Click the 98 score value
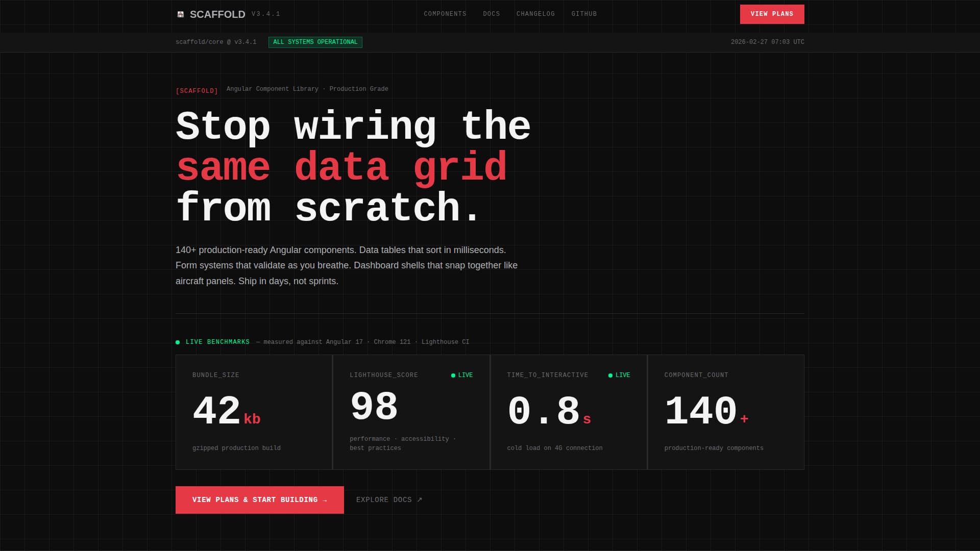980x551 pixels. click(374, 407)
